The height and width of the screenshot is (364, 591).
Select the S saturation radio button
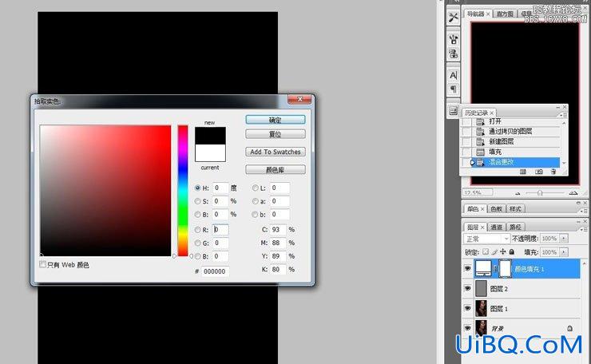click(197, 201)
